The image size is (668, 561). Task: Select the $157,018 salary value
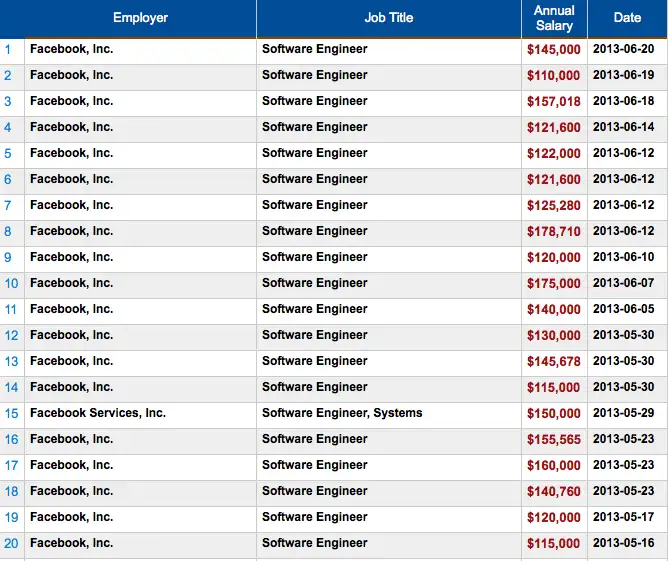[553, 101]
